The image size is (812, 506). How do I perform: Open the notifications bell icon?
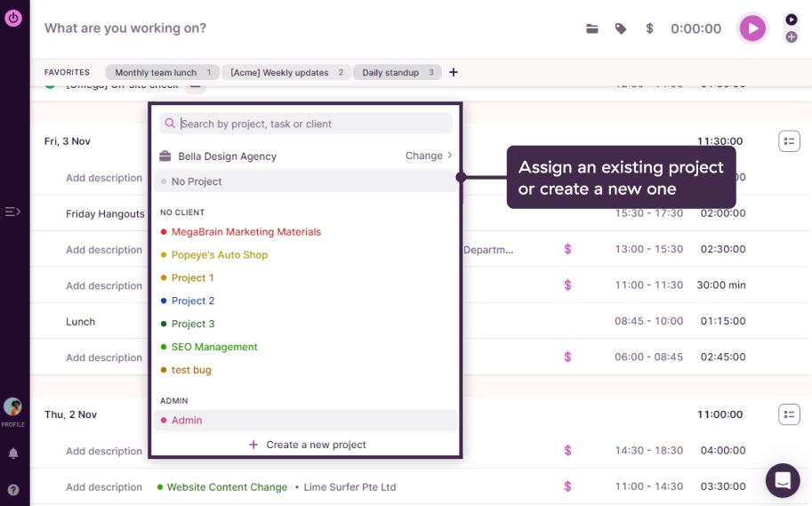[13, 454]
